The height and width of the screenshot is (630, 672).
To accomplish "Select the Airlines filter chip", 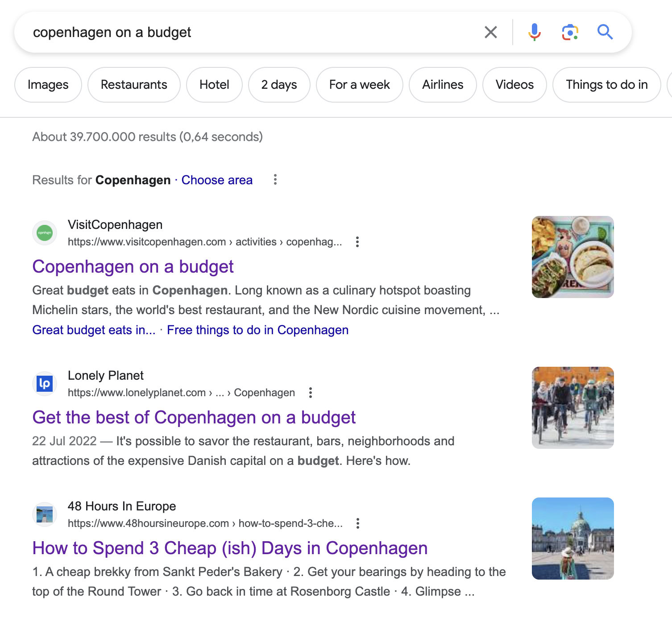I will (442, 85).
